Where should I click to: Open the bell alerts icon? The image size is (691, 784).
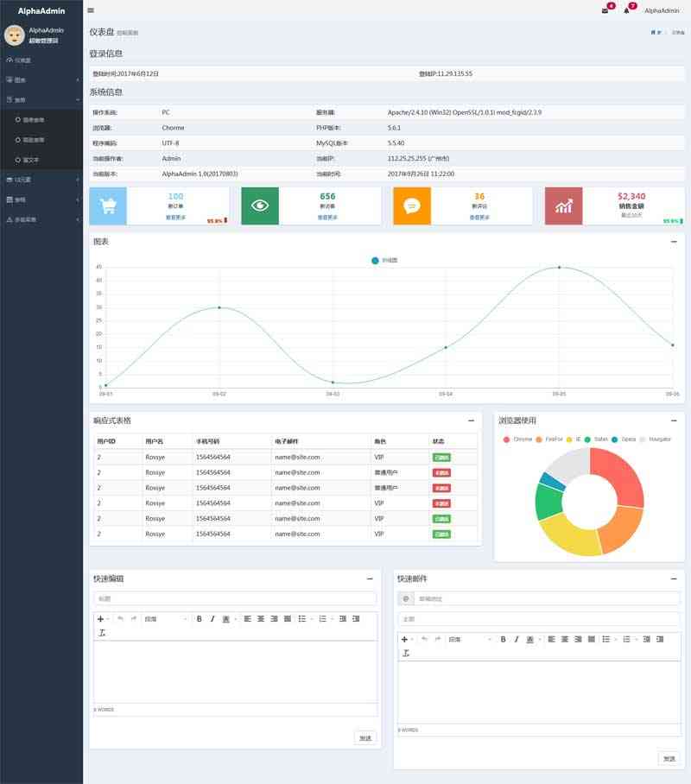(x=626, y=10)
